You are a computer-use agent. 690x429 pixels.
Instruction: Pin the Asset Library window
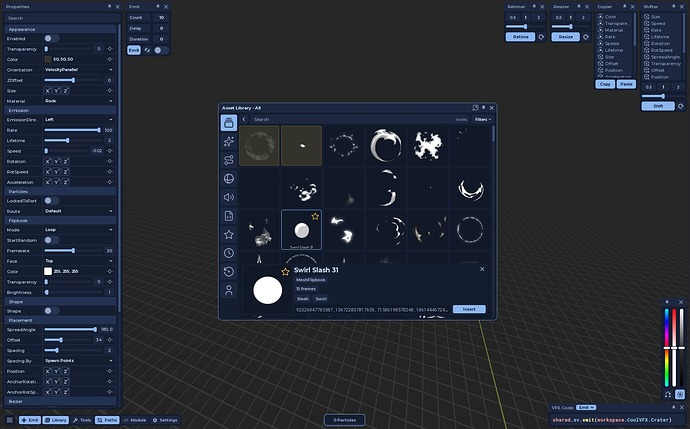click(484, 108)
